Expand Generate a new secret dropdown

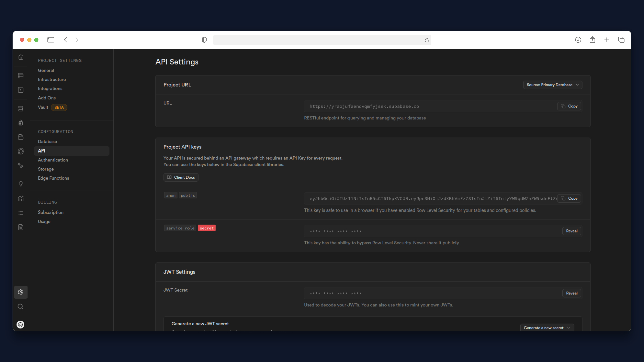tap(547, 328)
